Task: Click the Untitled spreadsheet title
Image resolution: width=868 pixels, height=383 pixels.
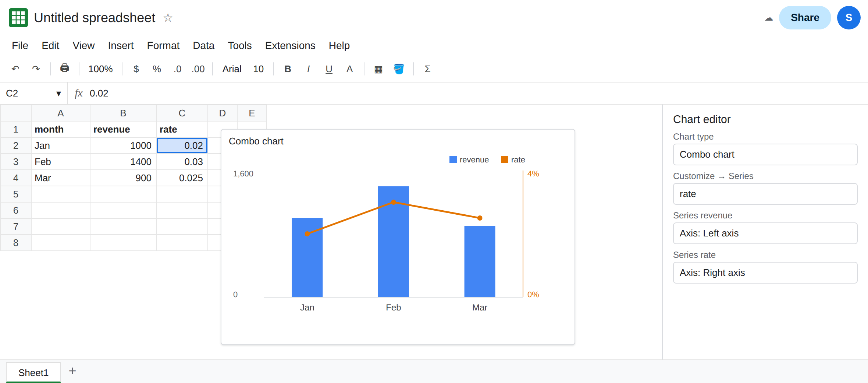Action: click(x=95, y=18)
